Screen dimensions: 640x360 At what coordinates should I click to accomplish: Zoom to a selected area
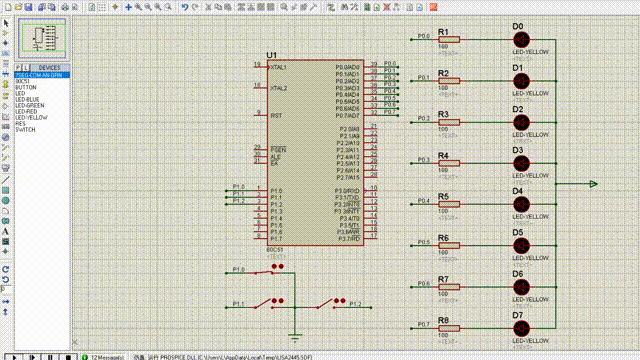(x=168, y=7)
